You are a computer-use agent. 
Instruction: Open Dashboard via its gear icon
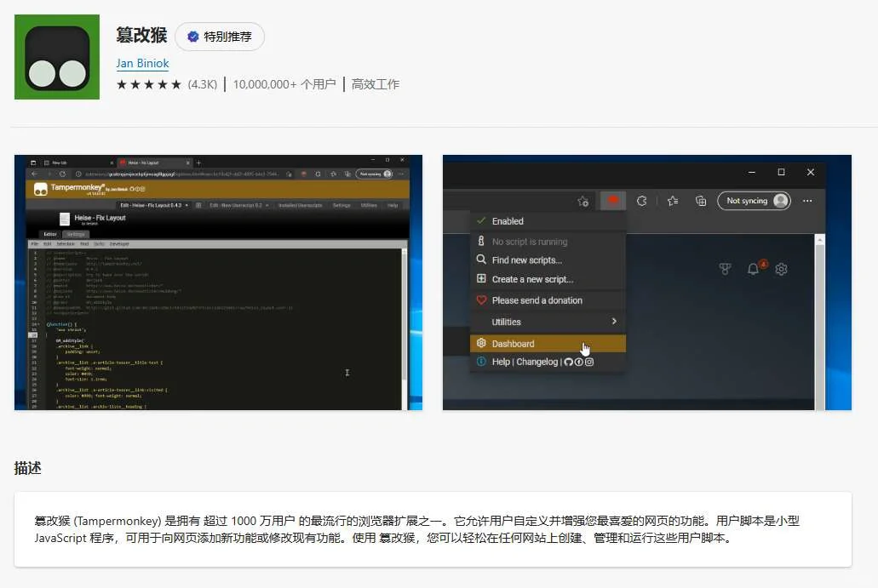tap(481, 343)
